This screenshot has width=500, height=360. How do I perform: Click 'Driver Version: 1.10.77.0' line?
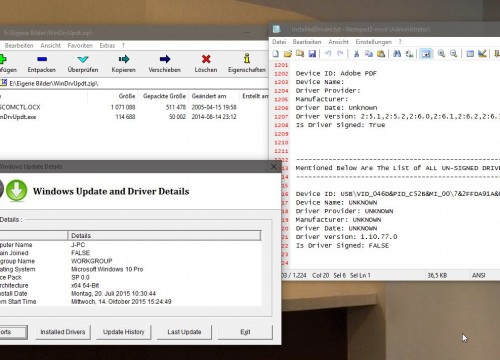tap(346, 237)
